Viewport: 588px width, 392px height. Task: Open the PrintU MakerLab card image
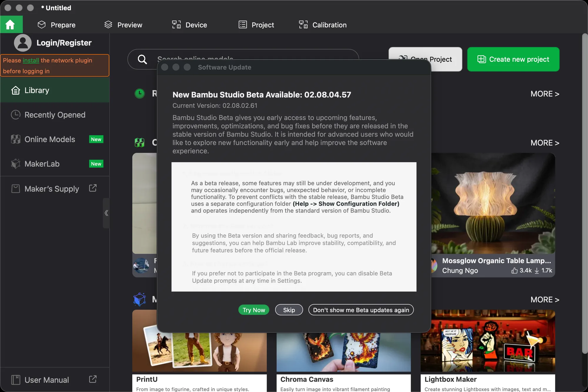199,352
